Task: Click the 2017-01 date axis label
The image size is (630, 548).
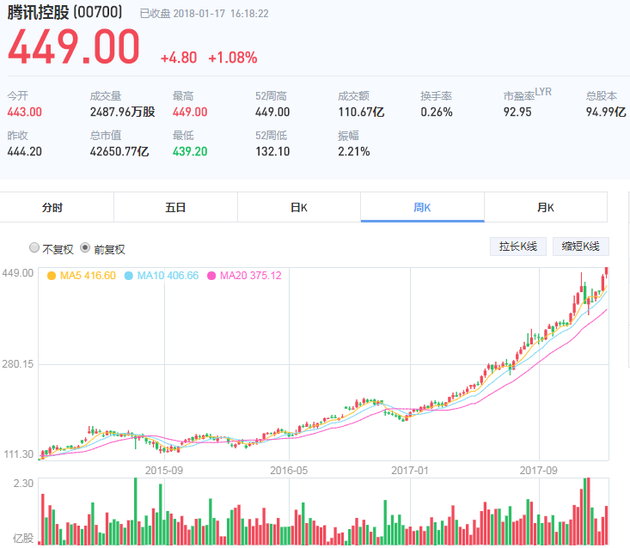Action: (x=410, y=470)
